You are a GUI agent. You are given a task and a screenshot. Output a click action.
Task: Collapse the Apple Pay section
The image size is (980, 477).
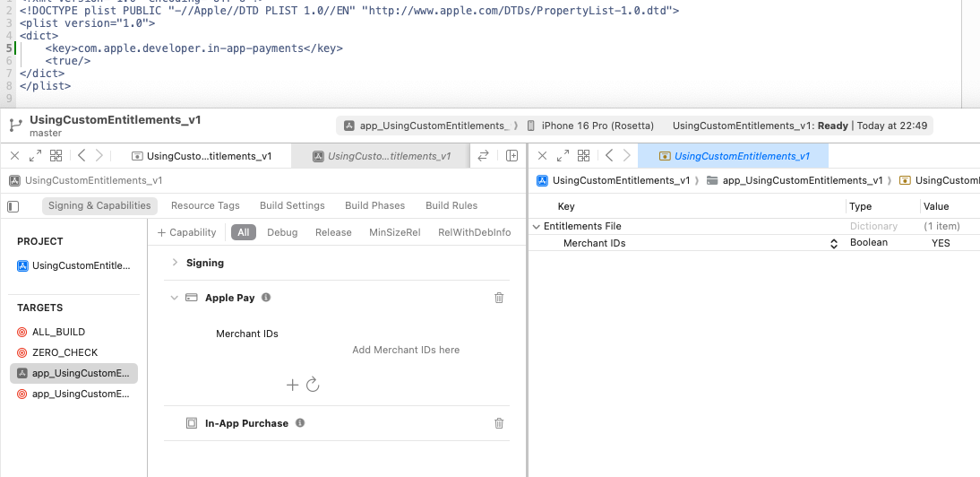pyautogui.click(x=175, y=298)
